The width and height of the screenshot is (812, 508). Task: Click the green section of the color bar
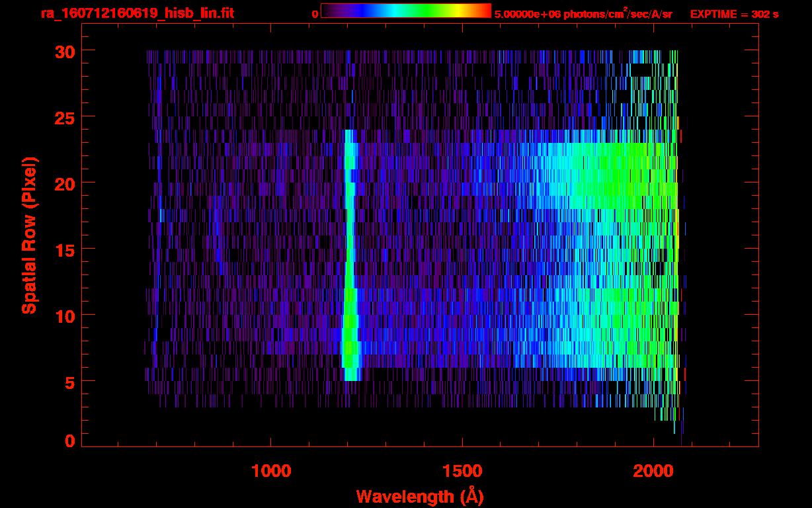pyautogui.click(x=430, y=11)
